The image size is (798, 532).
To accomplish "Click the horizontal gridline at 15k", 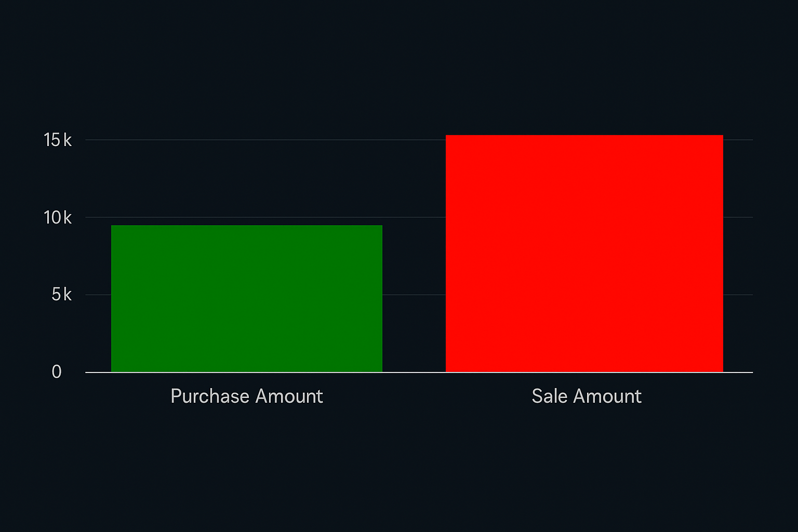I will (x=260, y=140).
